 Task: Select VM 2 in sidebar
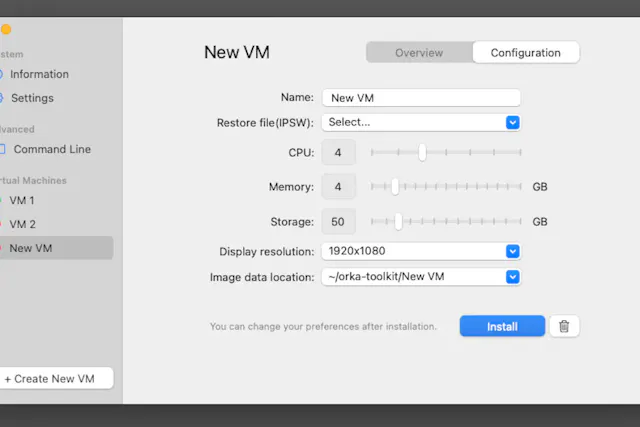point(22,224)
